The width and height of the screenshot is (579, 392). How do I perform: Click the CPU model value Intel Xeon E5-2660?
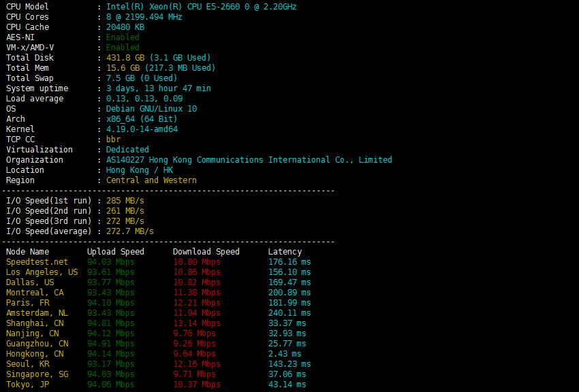(x=201, y=7)
